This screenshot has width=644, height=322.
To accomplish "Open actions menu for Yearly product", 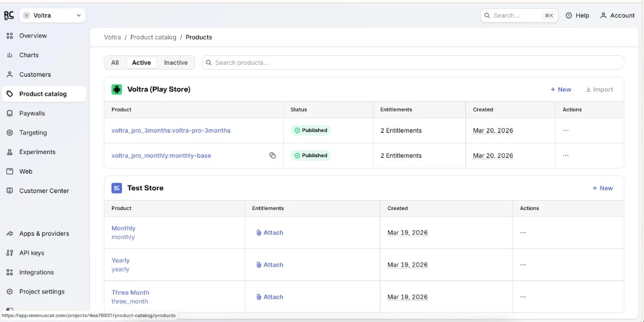I will (523, 265).
